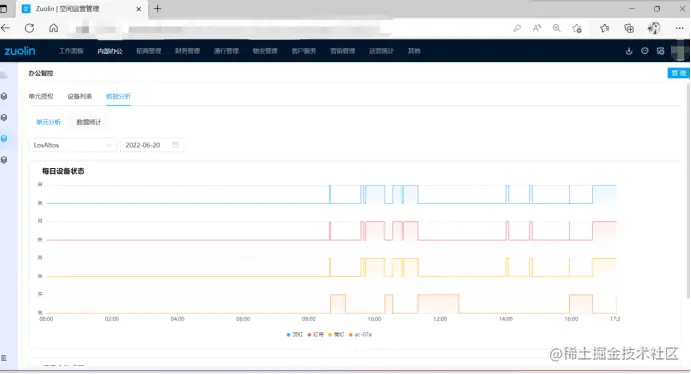691x374 pixels.
Task: Toggle the blue 顶灯 legend series
Action: click(295, 335)
